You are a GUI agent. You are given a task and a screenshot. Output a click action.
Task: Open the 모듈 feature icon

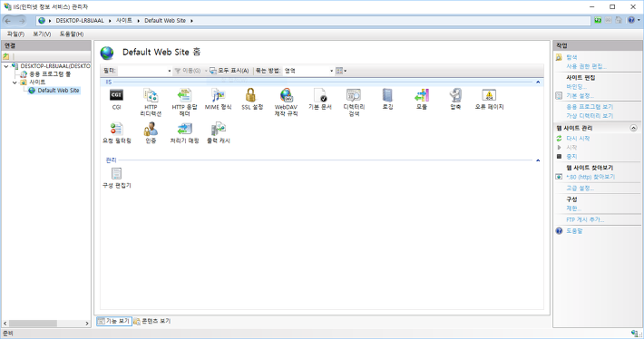click(x=422, y=95)
